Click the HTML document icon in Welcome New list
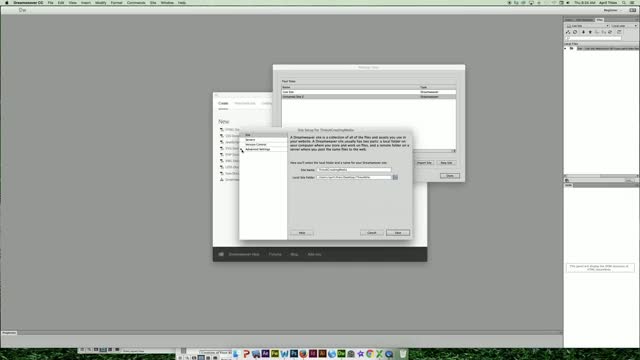640x360 pixels. point(222,129)
